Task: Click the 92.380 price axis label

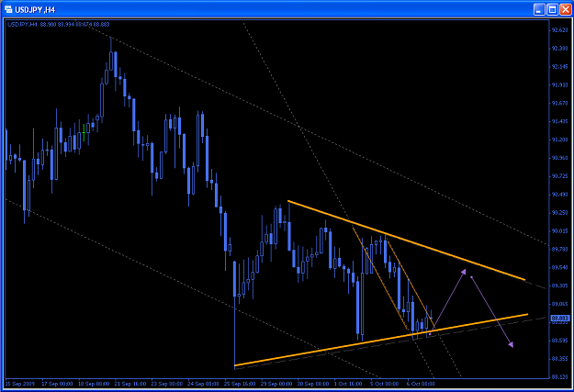Action: click(x=560, y=49)
